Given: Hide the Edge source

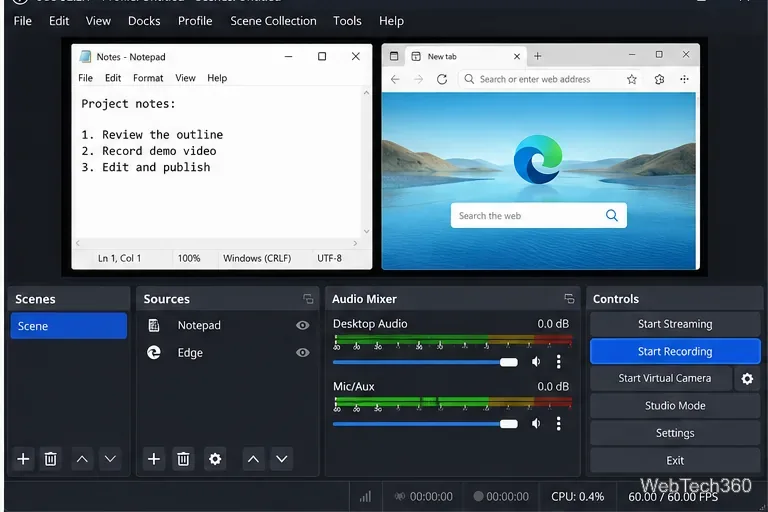Looking at the screenshot, I should click(x=303, y=352).
